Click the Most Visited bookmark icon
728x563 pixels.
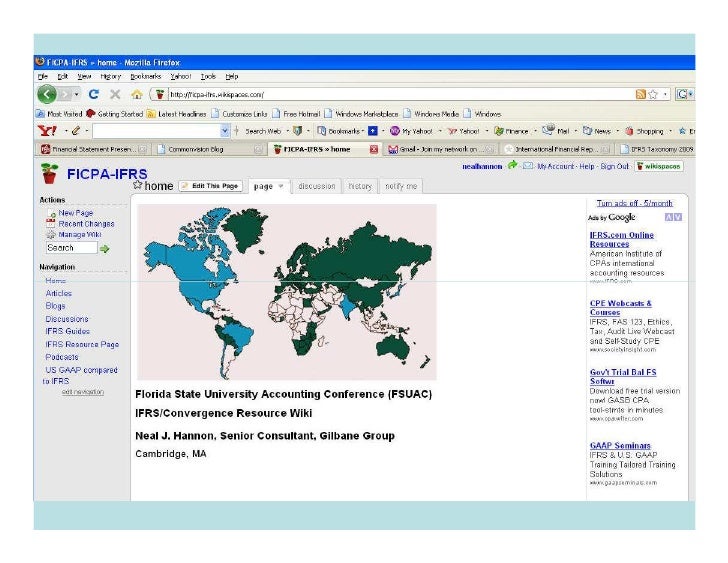click(x=40, y=114)
